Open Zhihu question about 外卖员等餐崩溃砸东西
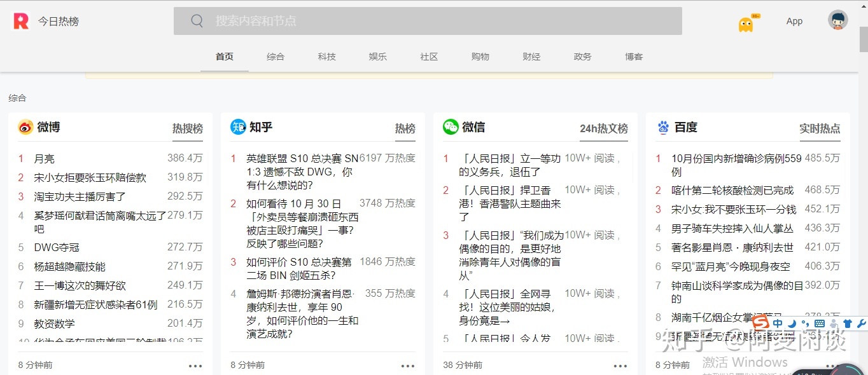 302,224
